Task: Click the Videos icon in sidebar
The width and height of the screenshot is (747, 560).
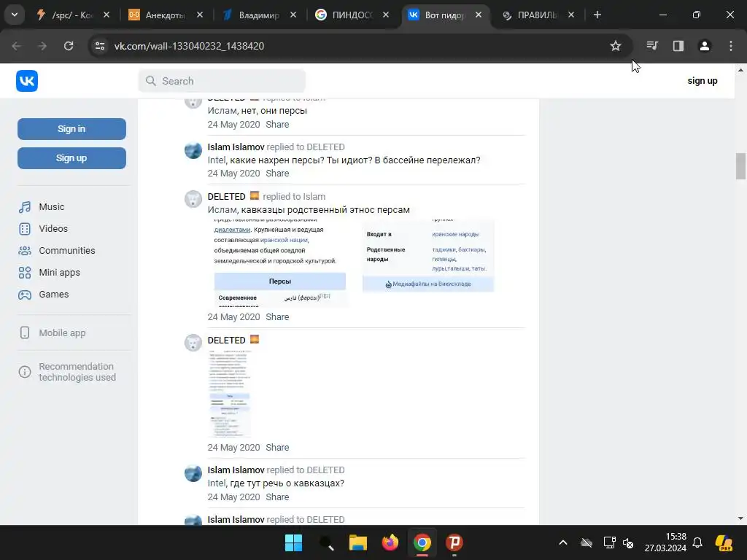Action: tap(25, 229)
